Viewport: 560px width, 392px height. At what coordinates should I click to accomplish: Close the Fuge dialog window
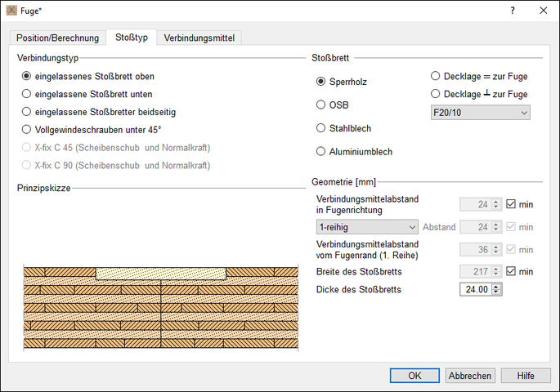tap(543, 11)
